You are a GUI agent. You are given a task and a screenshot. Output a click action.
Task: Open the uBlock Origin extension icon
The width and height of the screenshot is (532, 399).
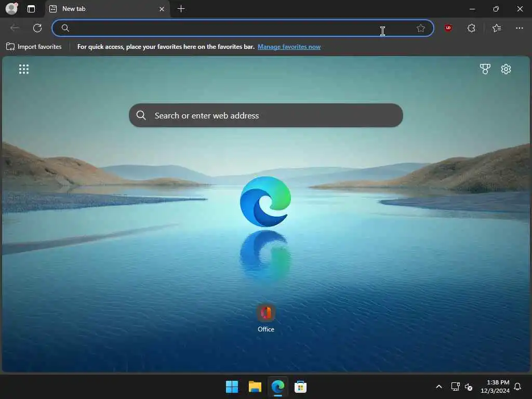(448, 28)
